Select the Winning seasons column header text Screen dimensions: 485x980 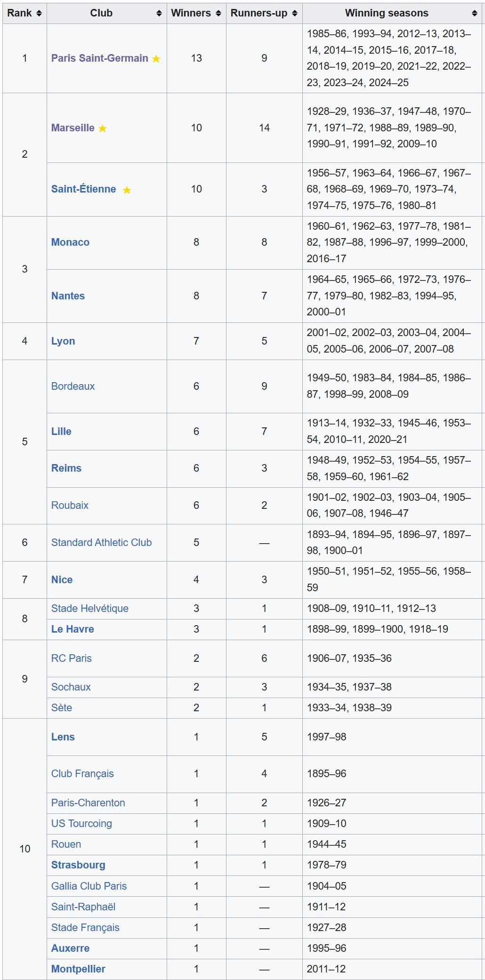click(x=386, y=13)
